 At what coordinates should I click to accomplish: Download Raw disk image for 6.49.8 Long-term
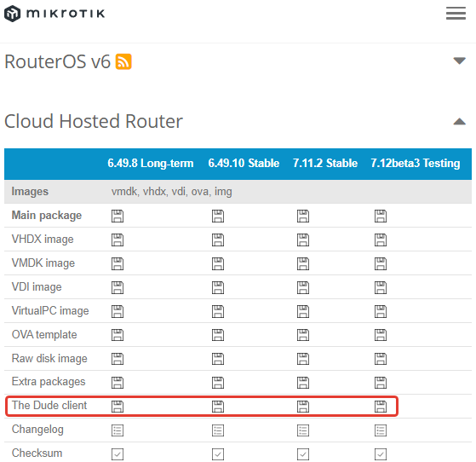click(118, 359)
